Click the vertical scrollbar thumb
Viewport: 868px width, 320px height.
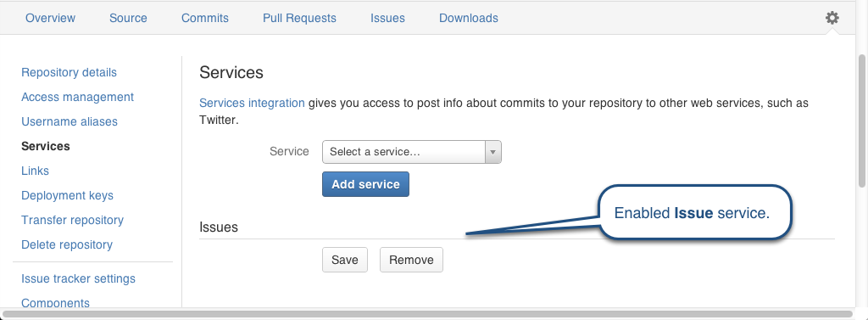click(x=862, y=120)
